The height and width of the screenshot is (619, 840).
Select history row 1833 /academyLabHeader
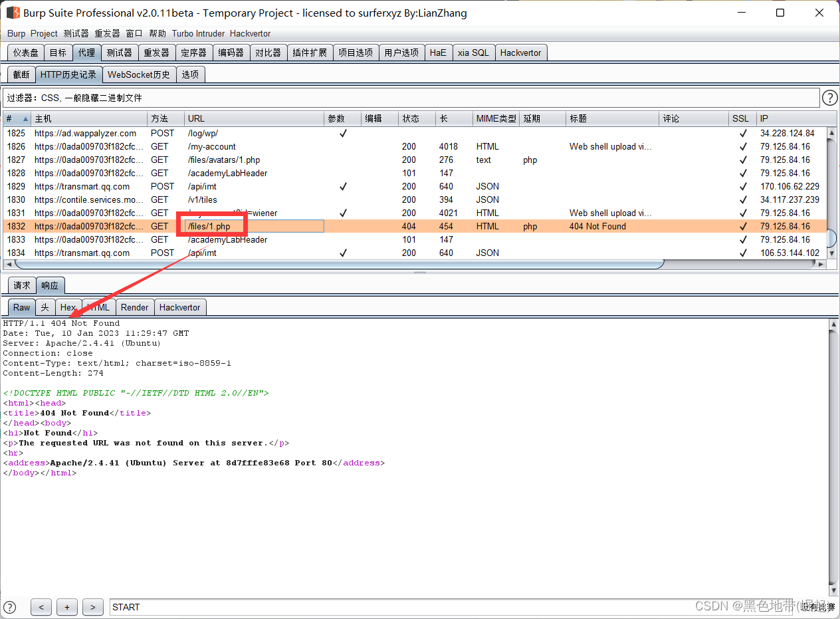(415, 239)
